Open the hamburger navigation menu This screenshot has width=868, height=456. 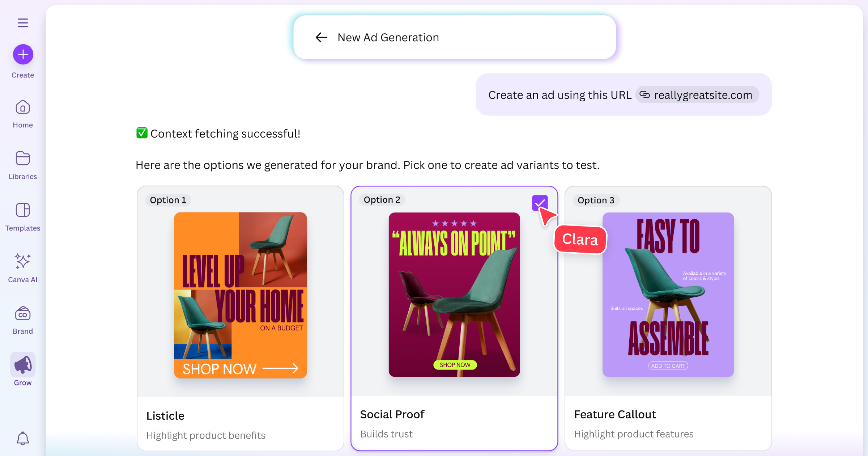(23, 22)
